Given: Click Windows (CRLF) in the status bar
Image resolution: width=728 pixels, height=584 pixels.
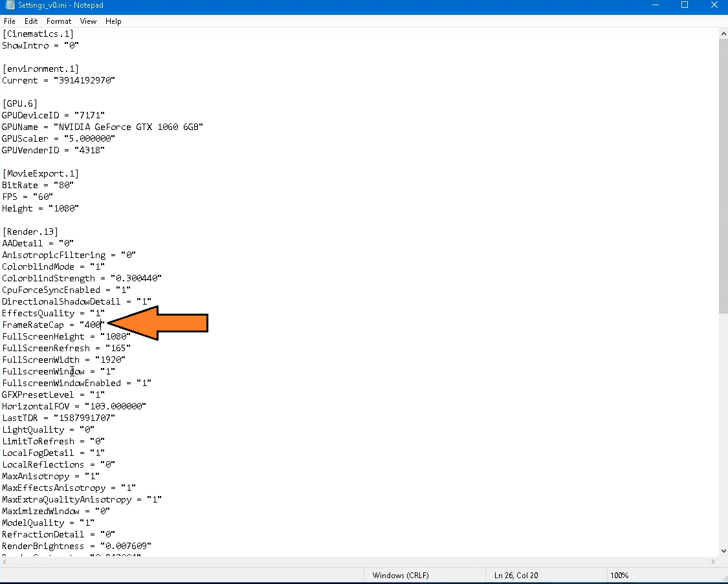Looking at the screenshot, I should (400, 576).
